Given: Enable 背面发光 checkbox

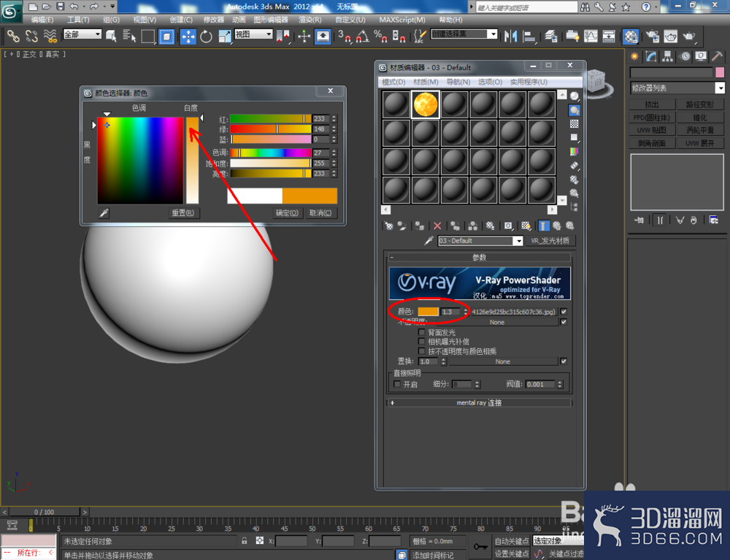Looking at the screenshot, I should 422,332.
